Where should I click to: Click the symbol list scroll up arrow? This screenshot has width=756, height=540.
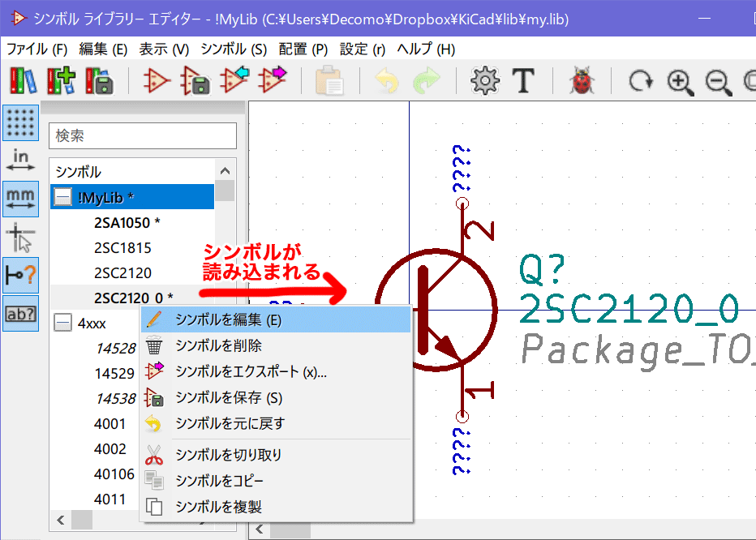click(x=225, y=171)
